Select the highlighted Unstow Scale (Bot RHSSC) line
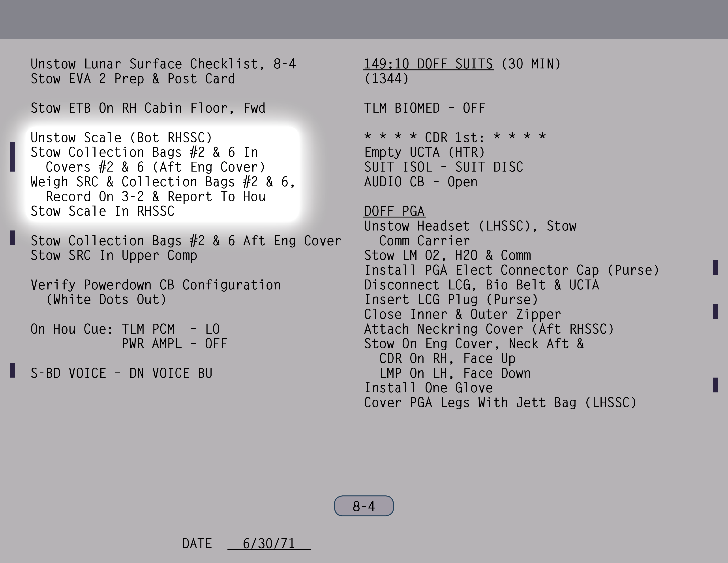 [x=121, y=137]
